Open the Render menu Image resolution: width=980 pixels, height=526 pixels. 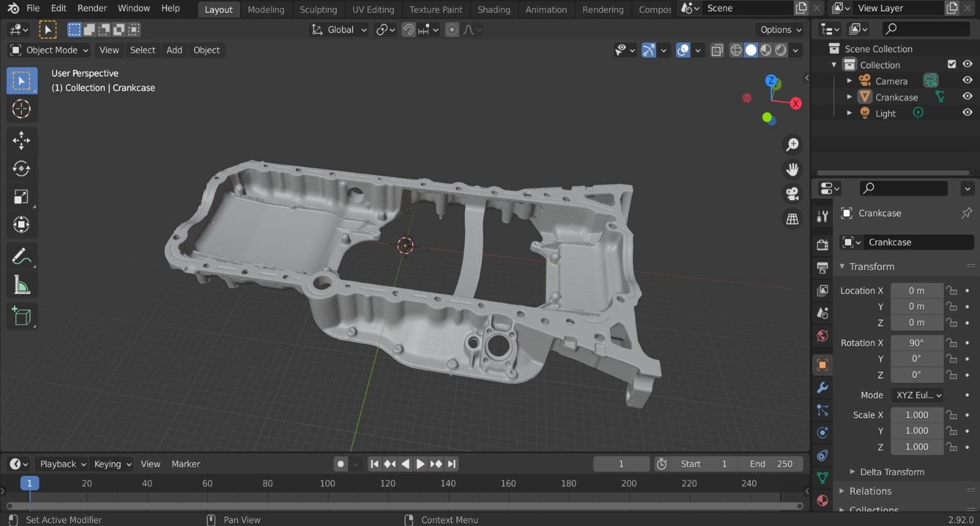coord(92,8)
